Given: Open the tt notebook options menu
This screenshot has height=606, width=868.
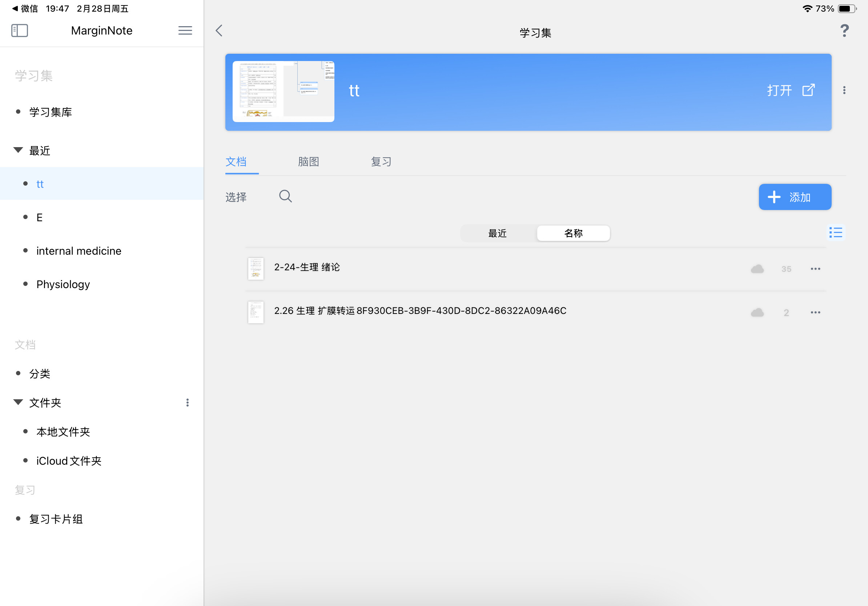Looking at the screenshot, I should click(844, 90).
